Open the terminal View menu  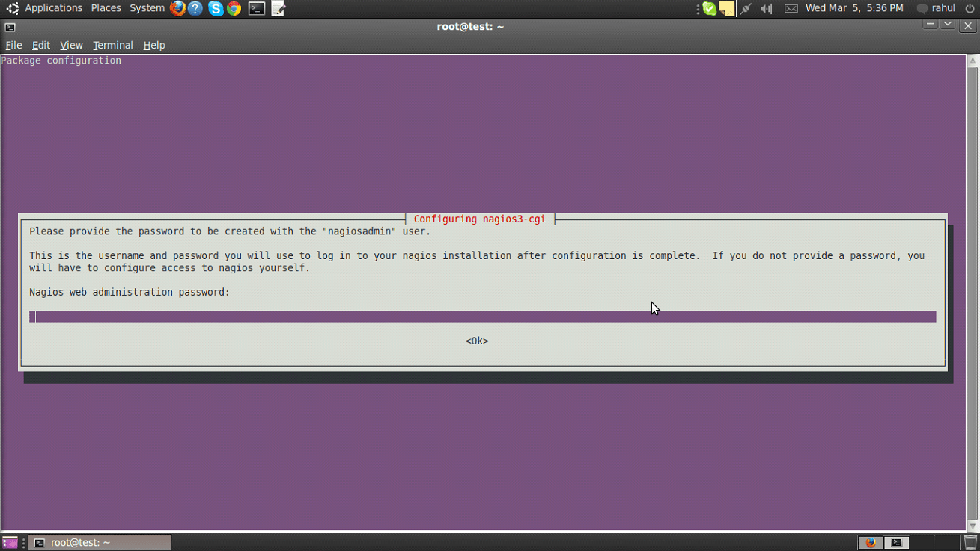71,45
